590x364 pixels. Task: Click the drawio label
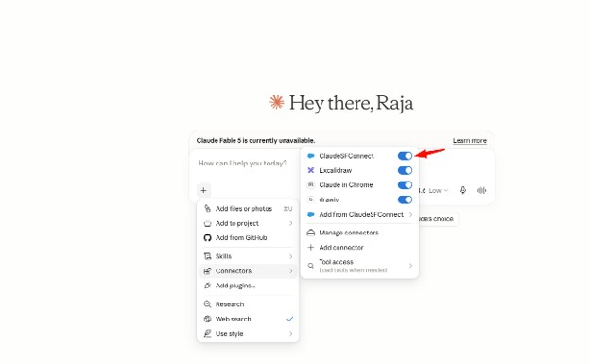(x=329, y=199)
